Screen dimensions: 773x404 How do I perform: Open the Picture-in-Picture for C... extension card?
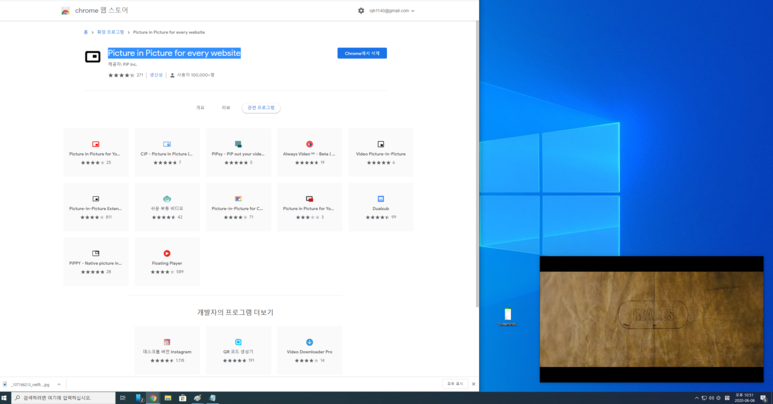(x=238, y=207)
